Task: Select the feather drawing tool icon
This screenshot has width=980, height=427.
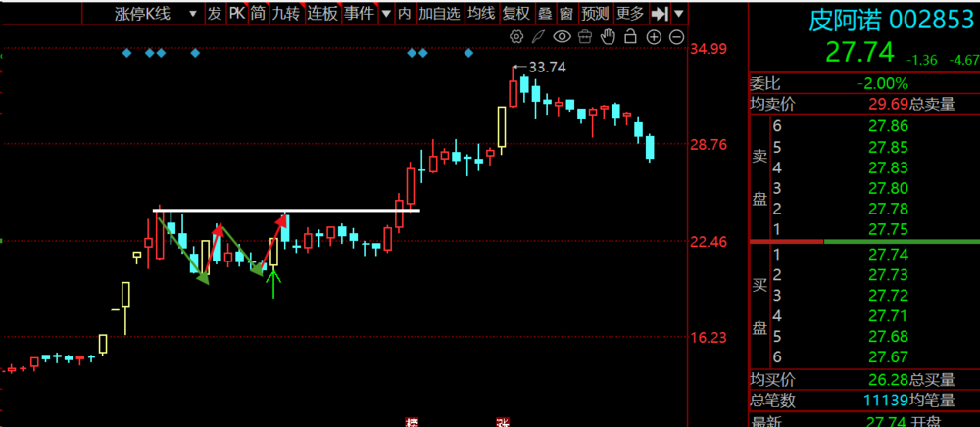Action: [539, 37]
